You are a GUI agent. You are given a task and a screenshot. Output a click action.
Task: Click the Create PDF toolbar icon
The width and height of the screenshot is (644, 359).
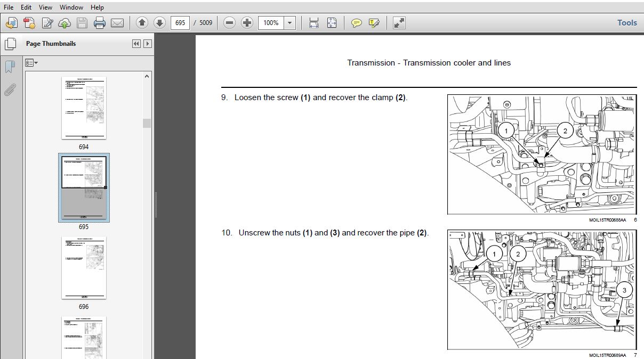(x=29, y=23)
